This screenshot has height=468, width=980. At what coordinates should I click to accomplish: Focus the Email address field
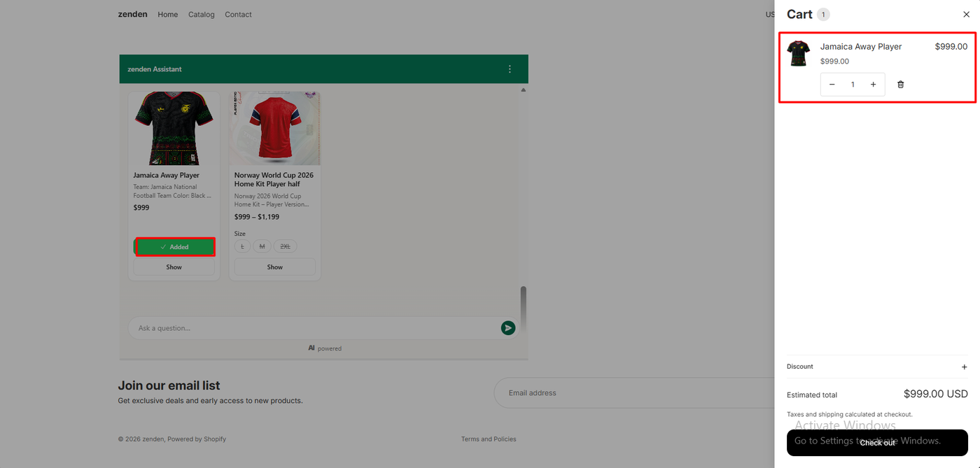[x=633, y=393]
